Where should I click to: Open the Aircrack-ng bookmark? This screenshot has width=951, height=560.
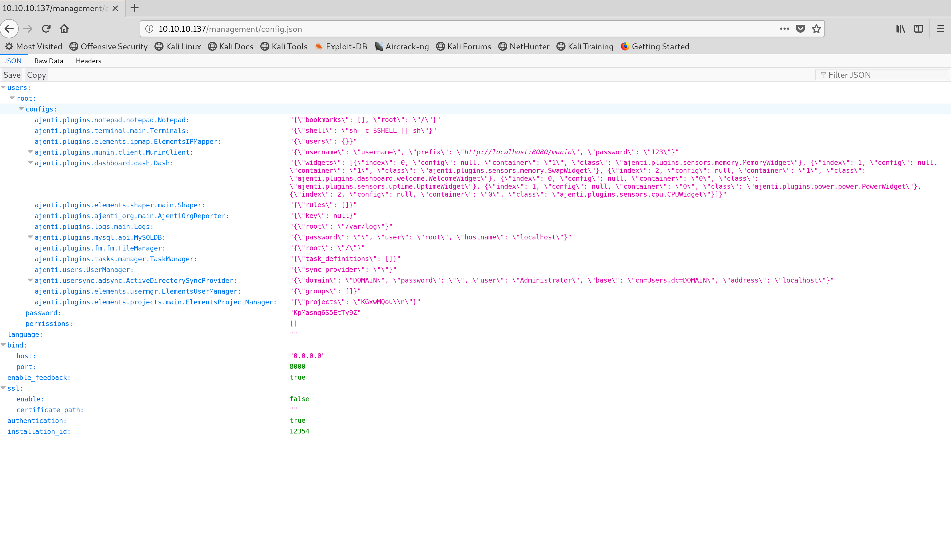point(402,47)
